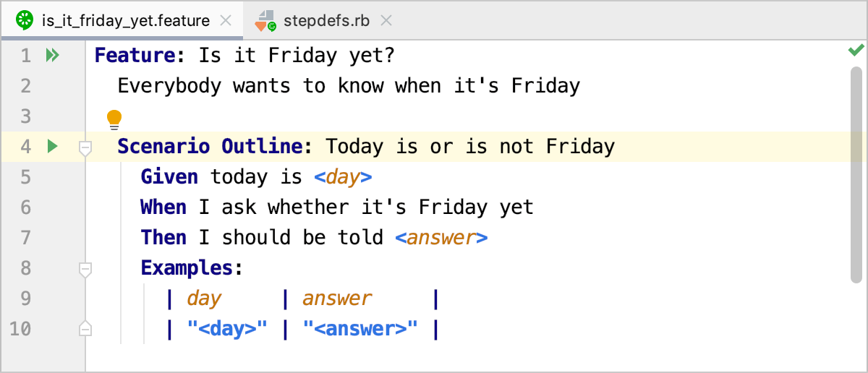Click the Feature keyword on line 1
The height and width of the screenshot is (373, 868).
point(135,56)
